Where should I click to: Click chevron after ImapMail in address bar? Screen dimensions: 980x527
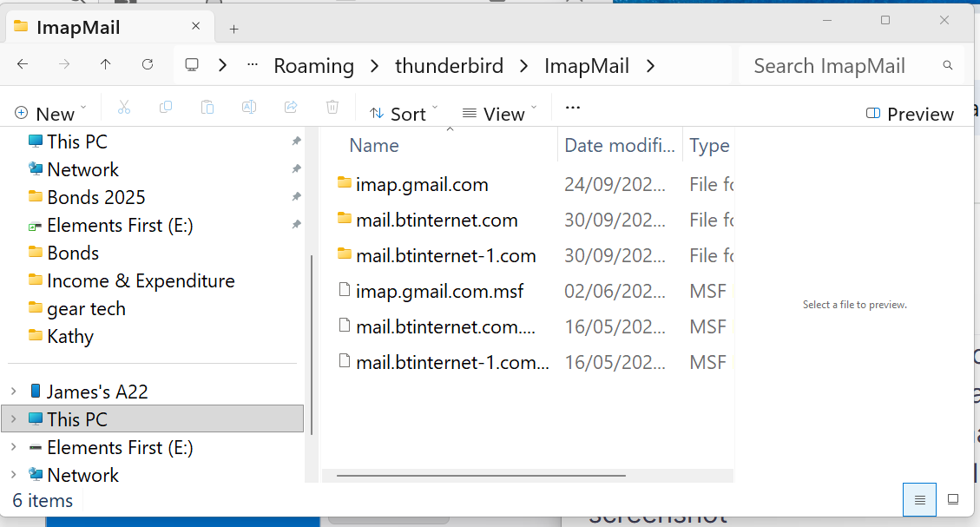point(651,66)
